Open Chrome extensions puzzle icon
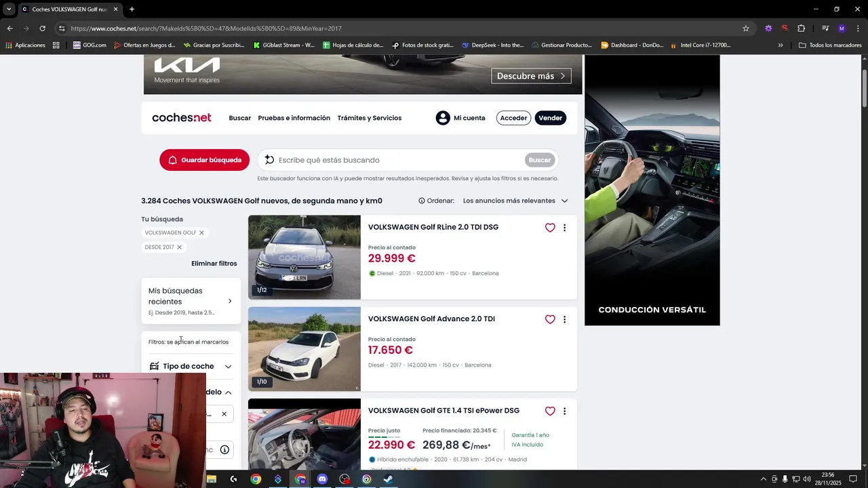 (801, 28)
